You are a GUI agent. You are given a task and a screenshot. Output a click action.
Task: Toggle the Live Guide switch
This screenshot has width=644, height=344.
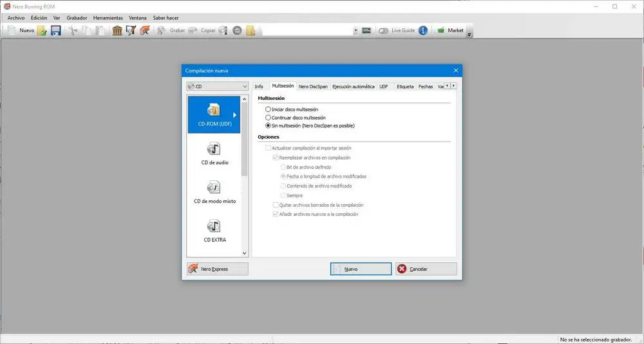point(383,30)
